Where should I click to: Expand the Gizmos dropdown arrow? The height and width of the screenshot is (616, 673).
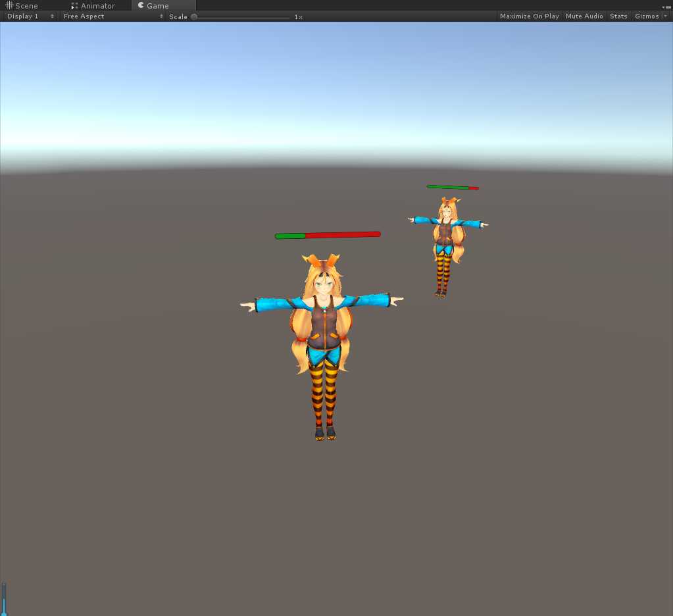pos(666,16)
